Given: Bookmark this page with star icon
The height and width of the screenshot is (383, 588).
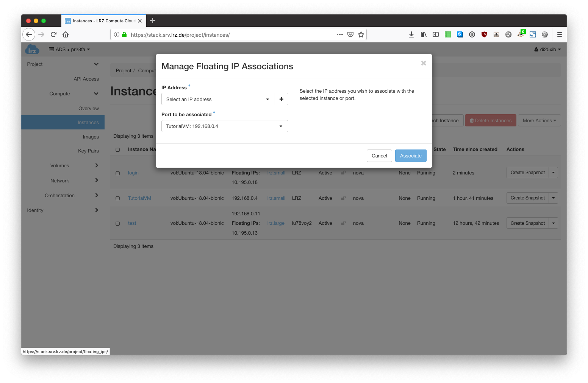Looking at the screenshot, I should click(x=361, y=34).
